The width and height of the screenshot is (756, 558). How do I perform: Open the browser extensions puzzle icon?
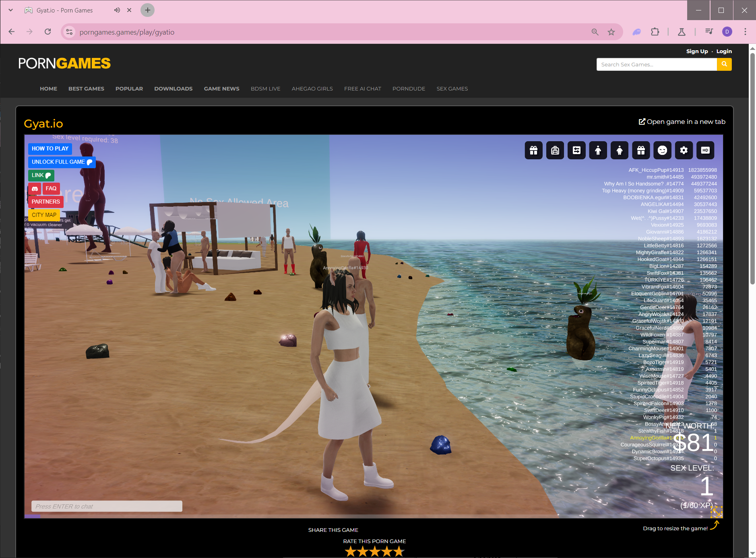(x=655, y=32)
